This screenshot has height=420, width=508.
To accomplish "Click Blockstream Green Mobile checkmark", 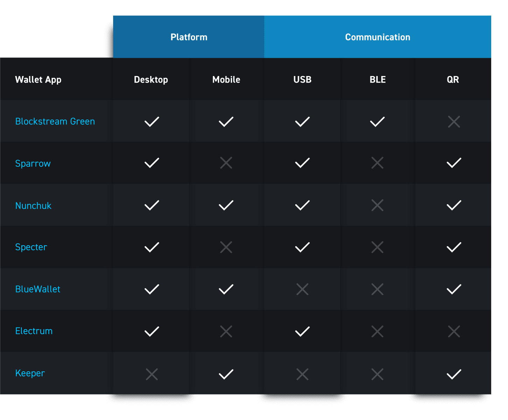I will [226, 122].
